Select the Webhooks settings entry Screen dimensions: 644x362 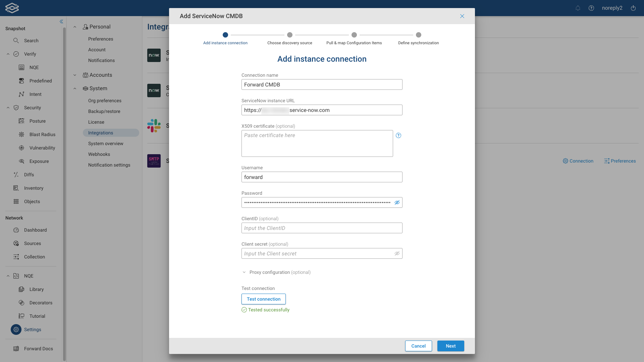99,154
